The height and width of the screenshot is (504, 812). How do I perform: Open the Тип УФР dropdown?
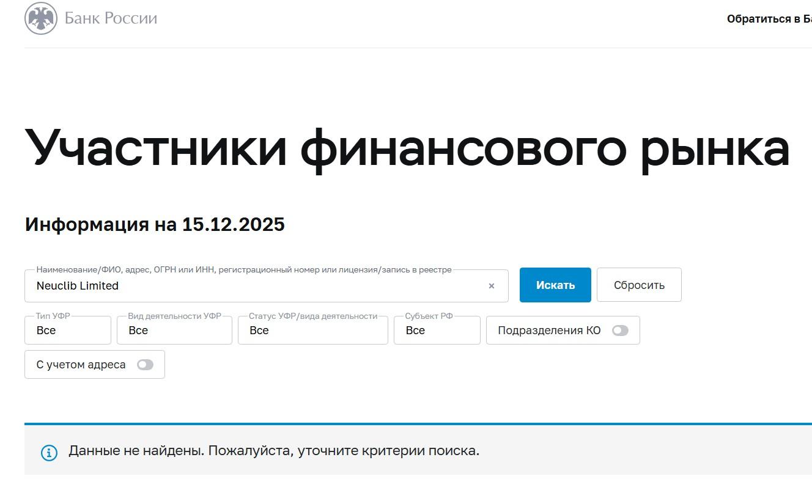[x=67, y=330]
